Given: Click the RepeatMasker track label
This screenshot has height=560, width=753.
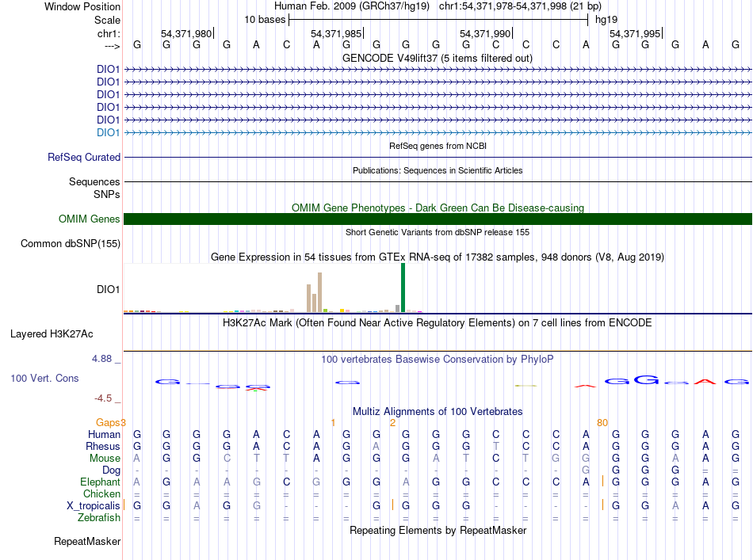Looking at the screenshot, I should [87, 542].
